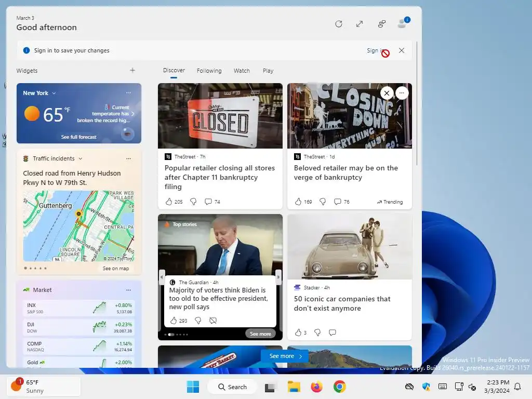Select first traffic incident pagination dot
The height and width of the screenshot is (399, 532).
click(x=25, y=268)
